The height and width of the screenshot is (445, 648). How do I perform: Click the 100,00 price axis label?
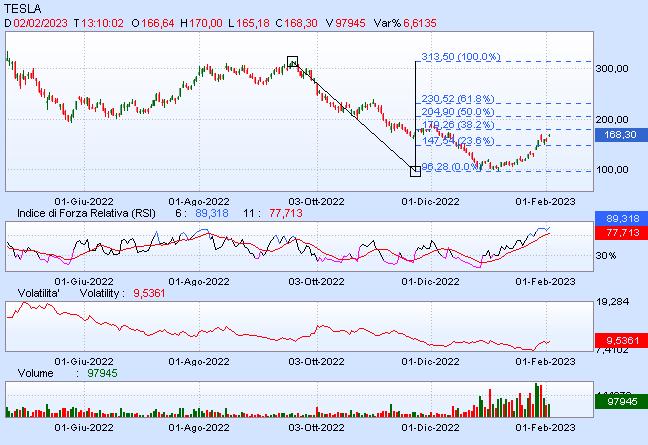[x=612, y=169]
